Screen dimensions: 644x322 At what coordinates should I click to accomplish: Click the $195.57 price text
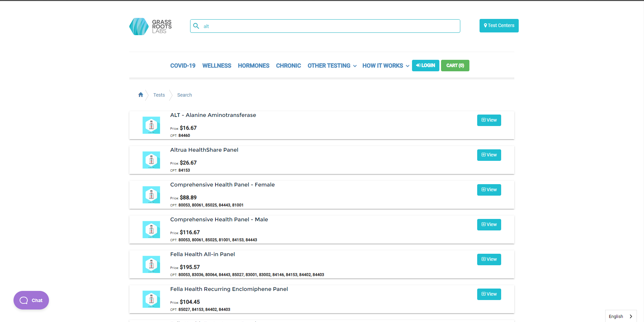(190, 267)
